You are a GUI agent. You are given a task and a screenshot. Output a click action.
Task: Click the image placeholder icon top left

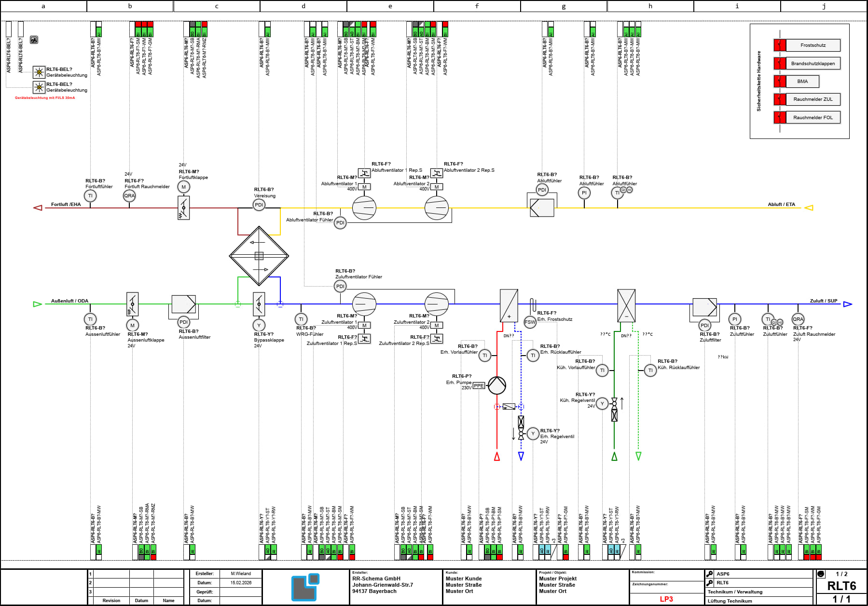pyautogui.click(x=34, y=40)
